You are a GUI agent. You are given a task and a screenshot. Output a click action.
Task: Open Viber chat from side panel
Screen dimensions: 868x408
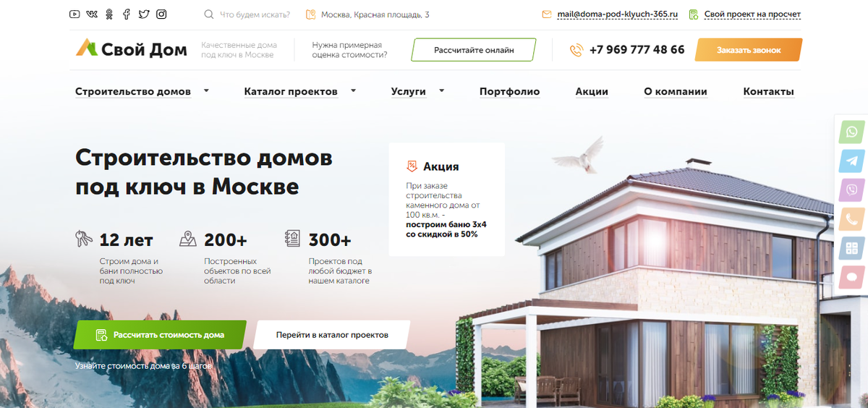(851, 190)
